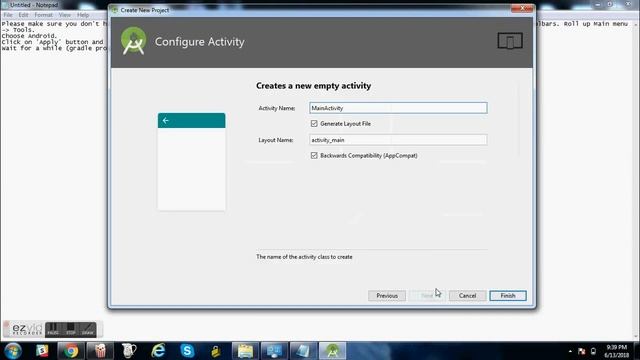Open the padlock app in taskbar

(x=216, y=351)
